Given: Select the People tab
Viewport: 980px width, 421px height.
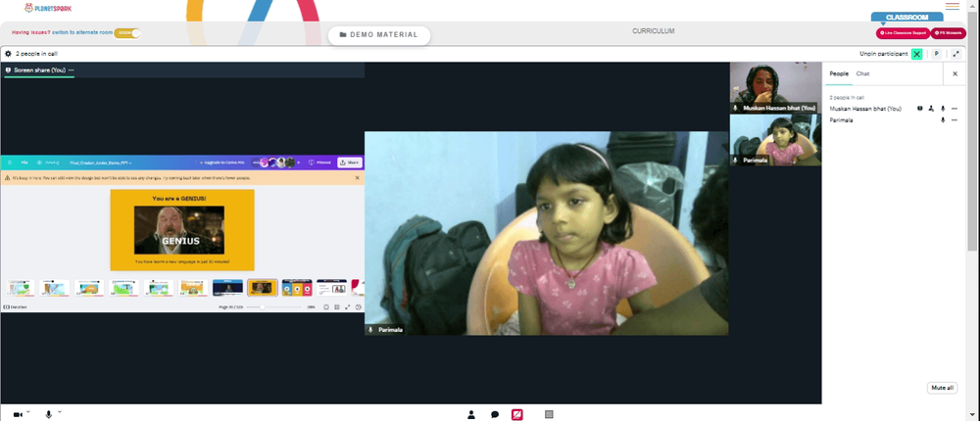Looking at the screenshot, I should tap(839, 73).
